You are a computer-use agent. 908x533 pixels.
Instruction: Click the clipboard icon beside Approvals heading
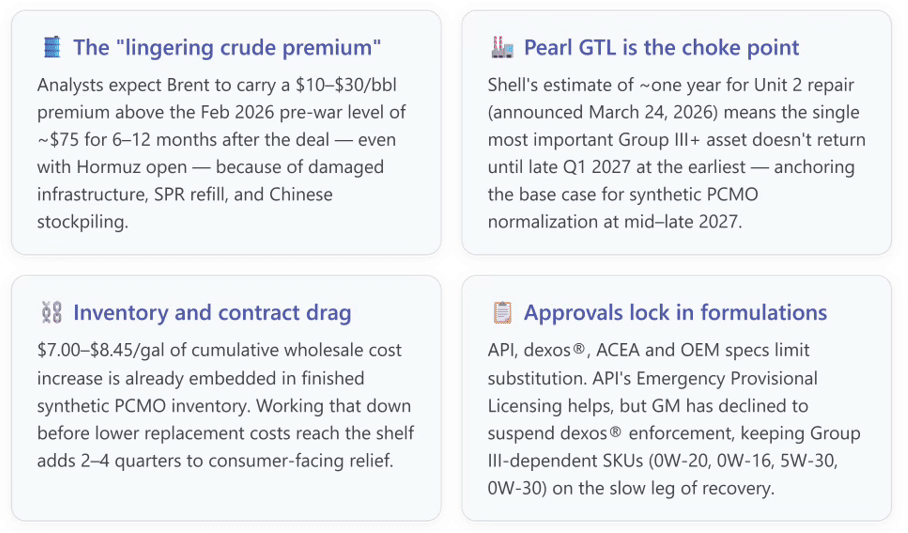pos(502,312)
